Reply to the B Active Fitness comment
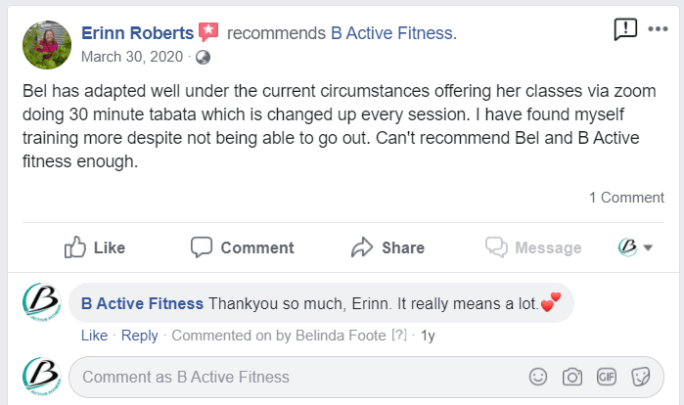The width and height of the screenshot is (684, 405). point(139,335)
